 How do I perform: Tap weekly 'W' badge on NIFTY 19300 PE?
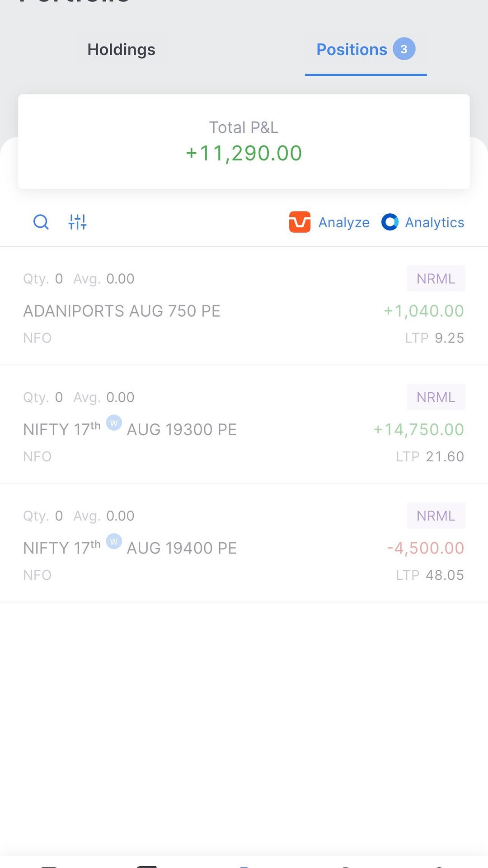click(x=114, y=422)
